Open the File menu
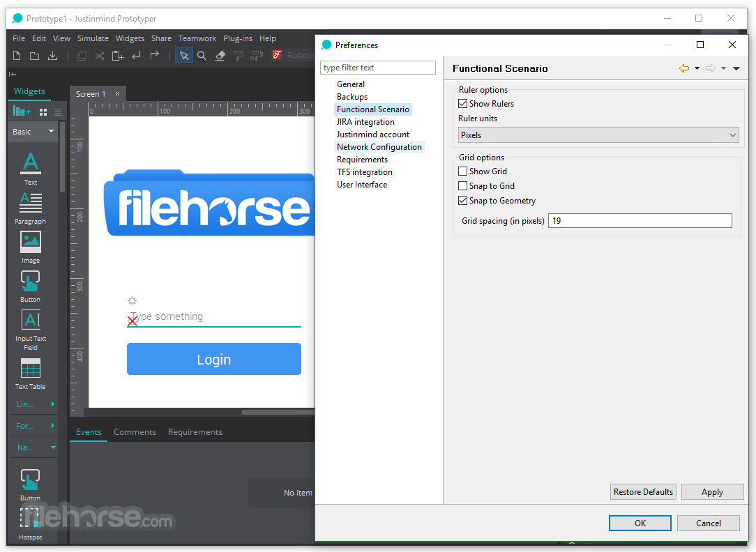The height and width of the screenshot is (552, 756). [x=19, y=38]
